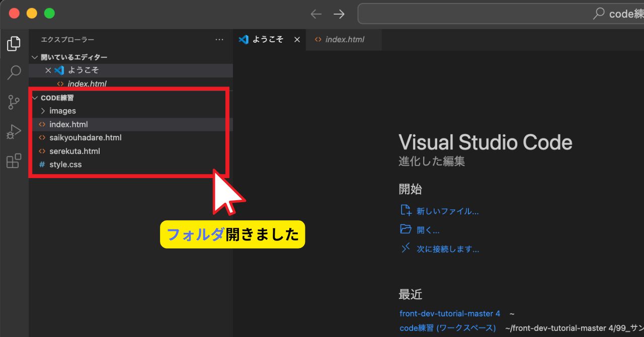The height and width of the screenshot is (337, 644).
Task: Collapse the 開いているエディター section
Action: 35,57
